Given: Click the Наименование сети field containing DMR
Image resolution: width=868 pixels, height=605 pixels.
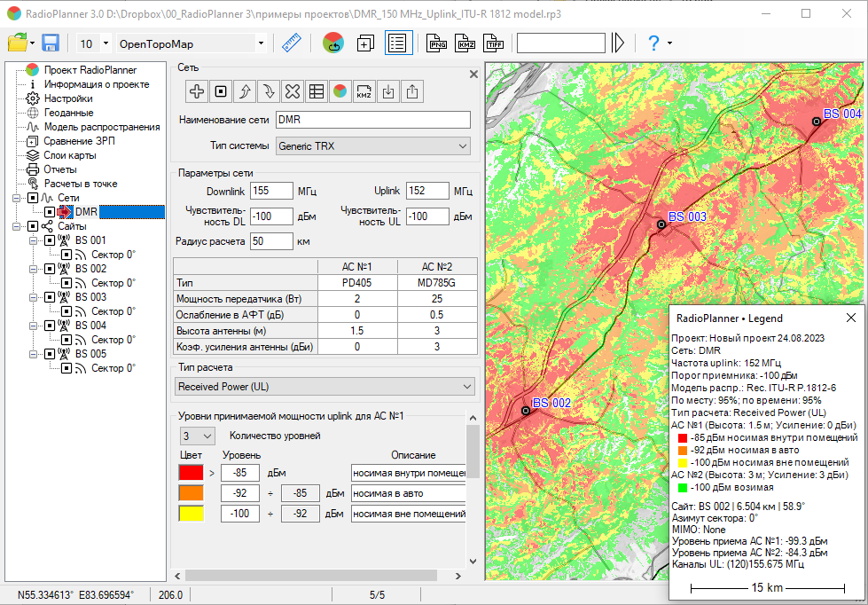Looking at the screenshot, I should pos(373,120).
